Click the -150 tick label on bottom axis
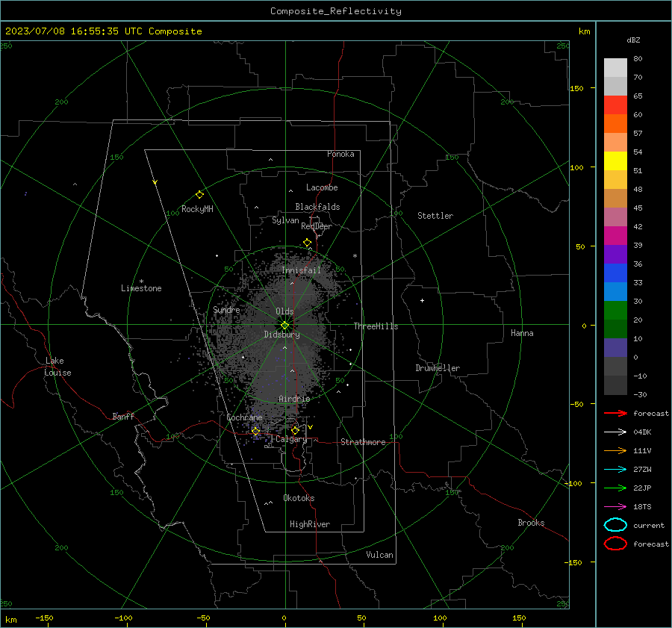Image resolution: width=672 pixels, height=628 pixels. tap(44, 618)
